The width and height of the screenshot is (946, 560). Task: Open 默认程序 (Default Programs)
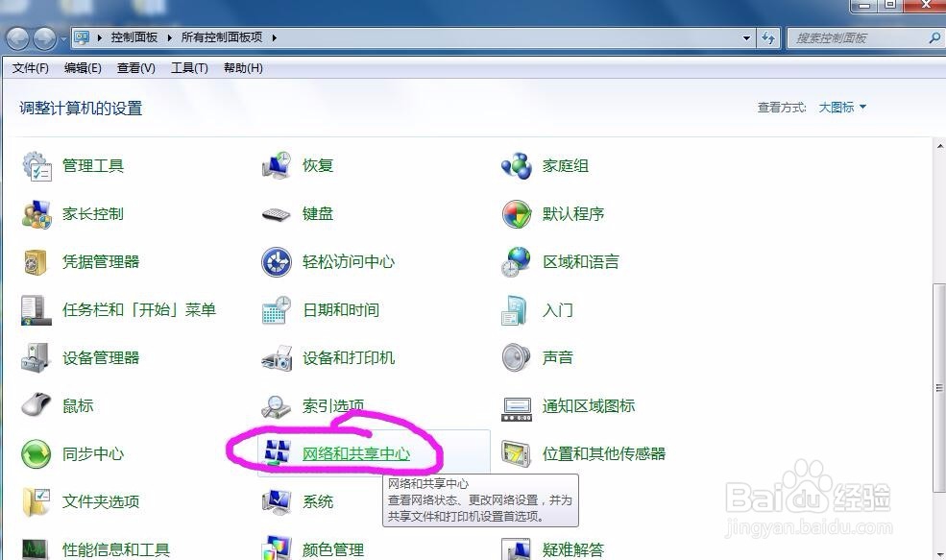[x=576, y=213]
